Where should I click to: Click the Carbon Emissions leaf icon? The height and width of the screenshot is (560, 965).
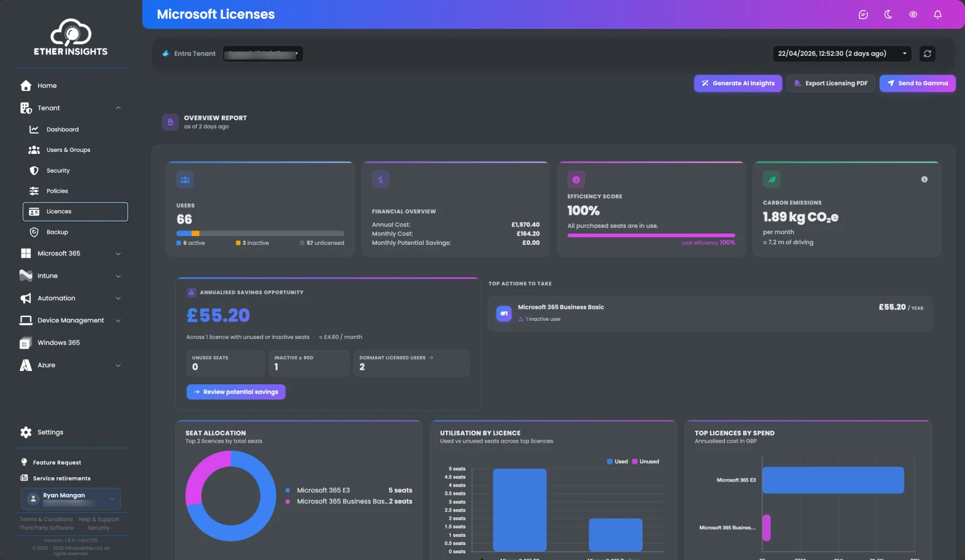point(771,180)
